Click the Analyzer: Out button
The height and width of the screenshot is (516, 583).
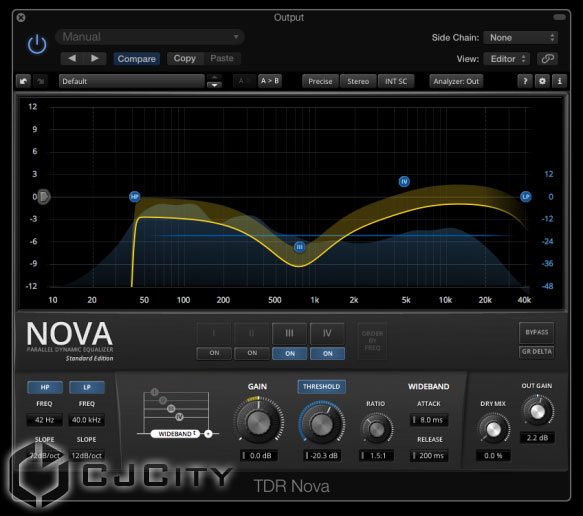[456, 81]
